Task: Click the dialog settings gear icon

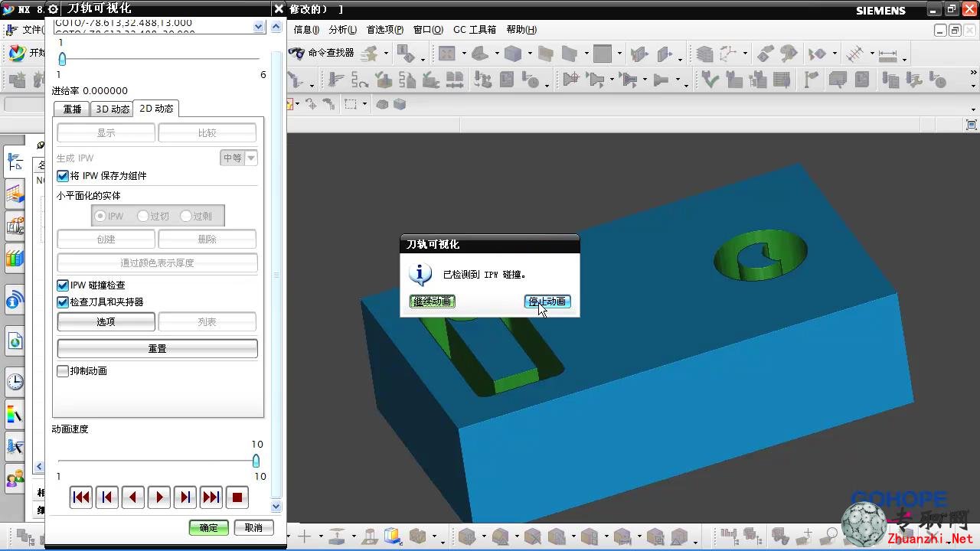Action: point(53,8)
